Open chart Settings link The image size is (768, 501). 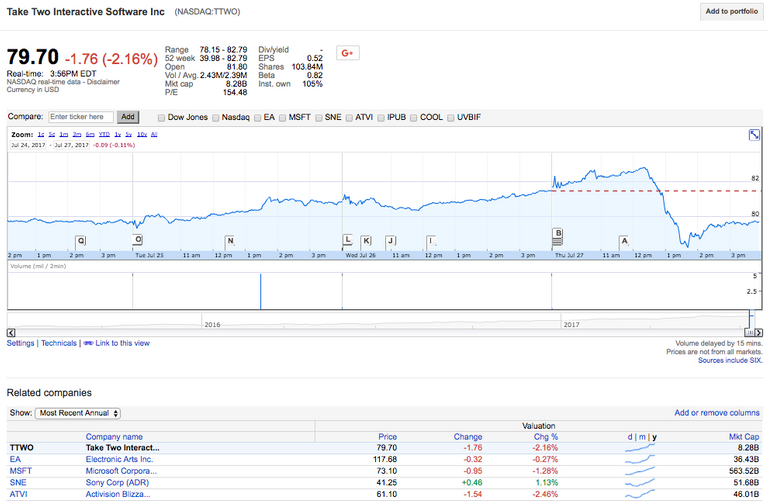tap(21, 343)
